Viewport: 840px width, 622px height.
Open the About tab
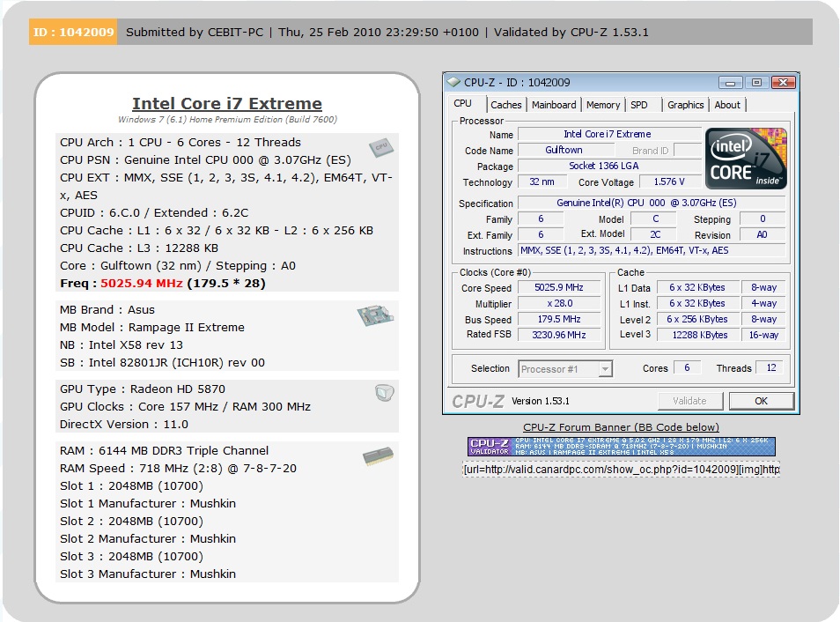tap(727, 105)
